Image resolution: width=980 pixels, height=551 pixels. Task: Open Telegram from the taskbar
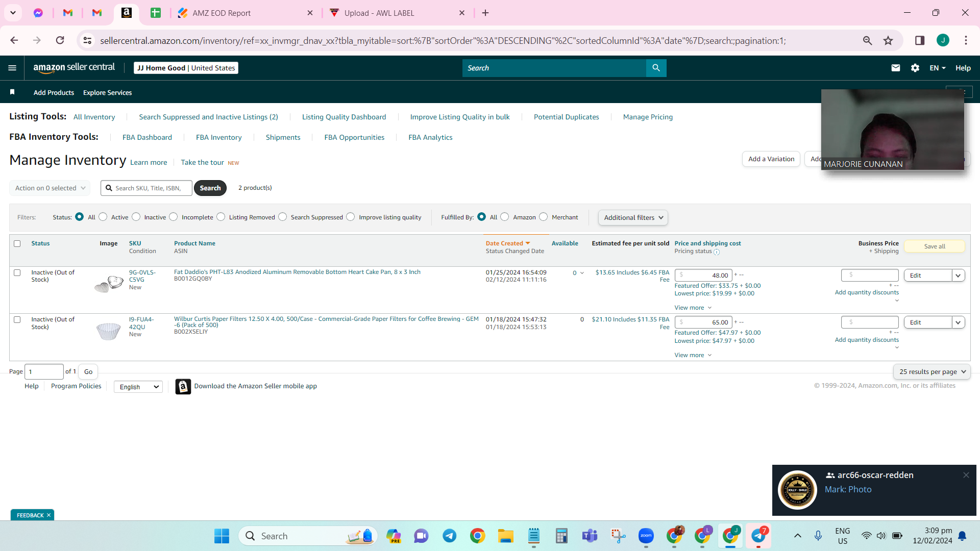tap(449, 536)
